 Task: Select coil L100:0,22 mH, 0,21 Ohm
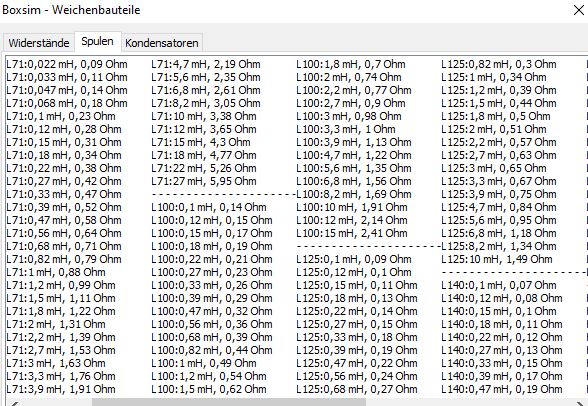coord(212,259)
